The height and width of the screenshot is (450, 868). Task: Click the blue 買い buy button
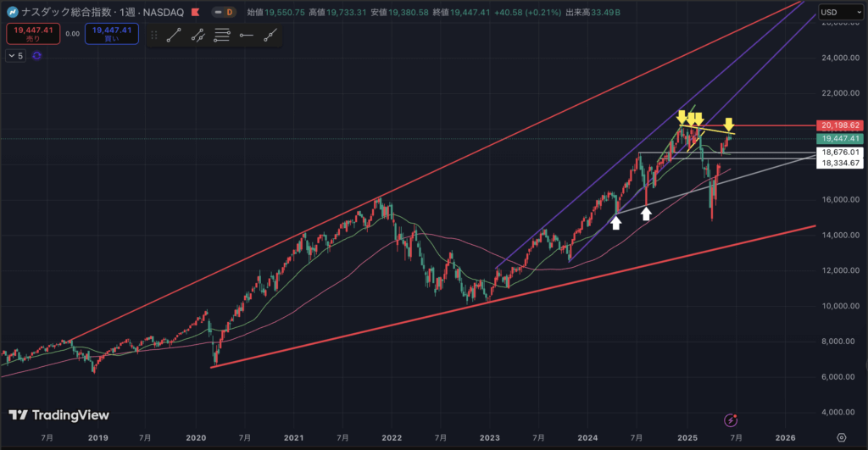pos(112,34)
